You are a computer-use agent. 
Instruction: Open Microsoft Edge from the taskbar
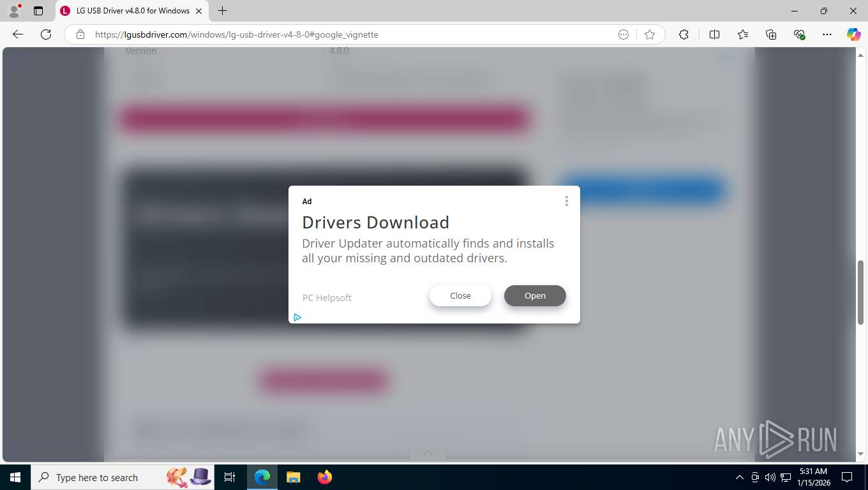click(x=262, y=477)
